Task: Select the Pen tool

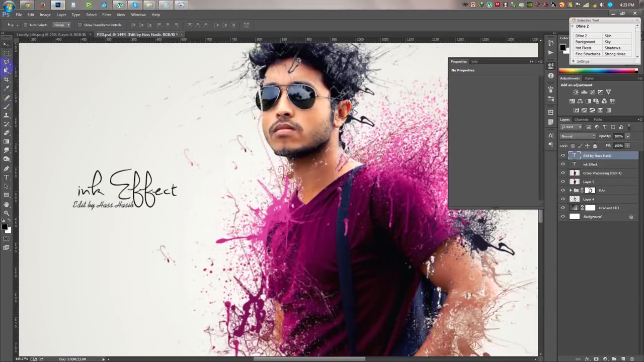Action: point(7,168)
